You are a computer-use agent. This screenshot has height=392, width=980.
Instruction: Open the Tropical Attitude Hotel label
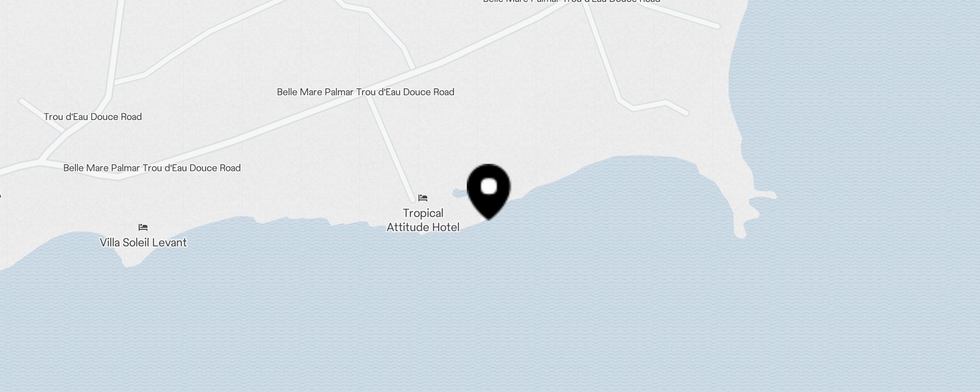click(423, 220)
